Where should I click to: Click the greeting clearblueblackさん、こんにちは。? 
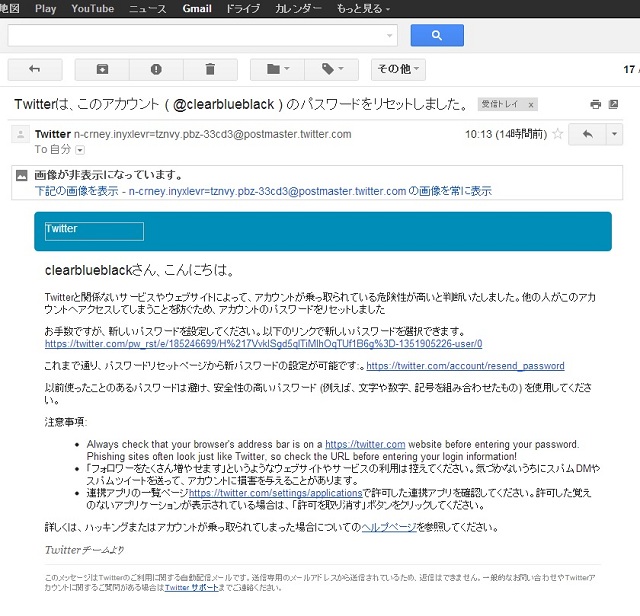pos(139,270)
